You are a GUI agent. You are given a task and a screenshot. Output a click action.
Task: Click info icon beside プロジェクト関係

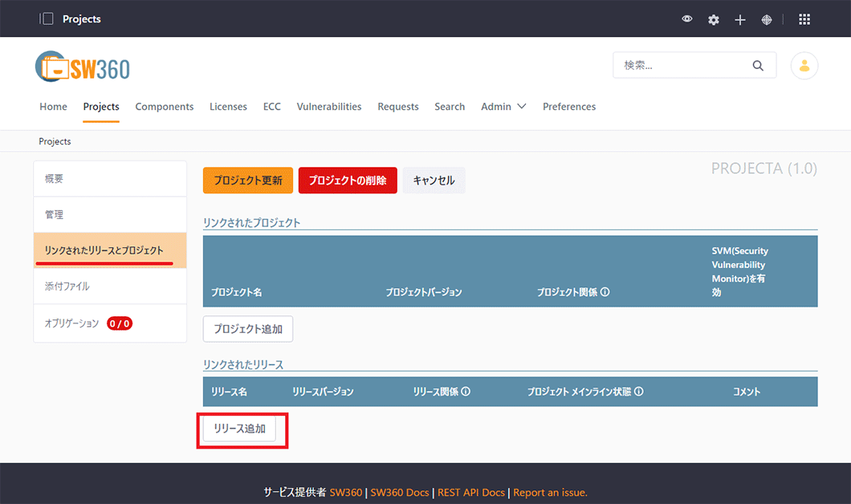point(605,292)
